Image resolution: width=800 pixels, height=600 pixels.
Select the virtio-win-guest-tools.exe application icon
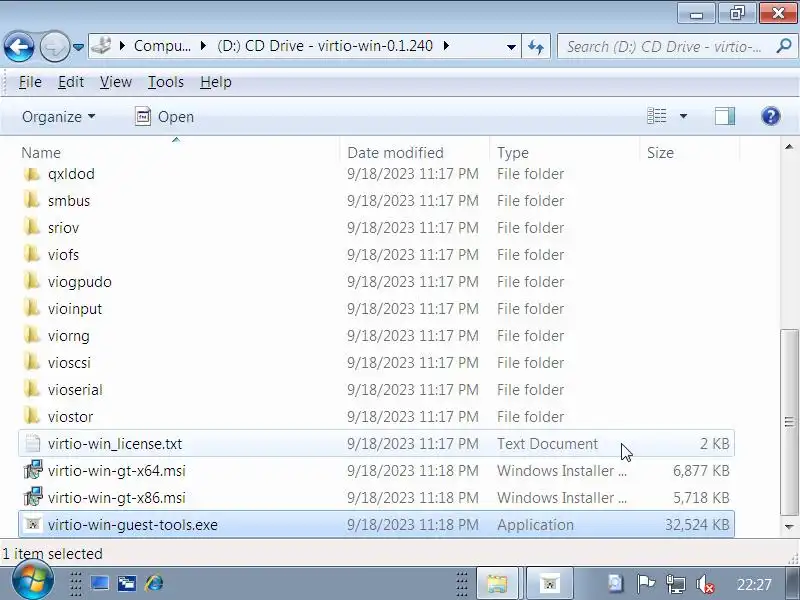33,524
